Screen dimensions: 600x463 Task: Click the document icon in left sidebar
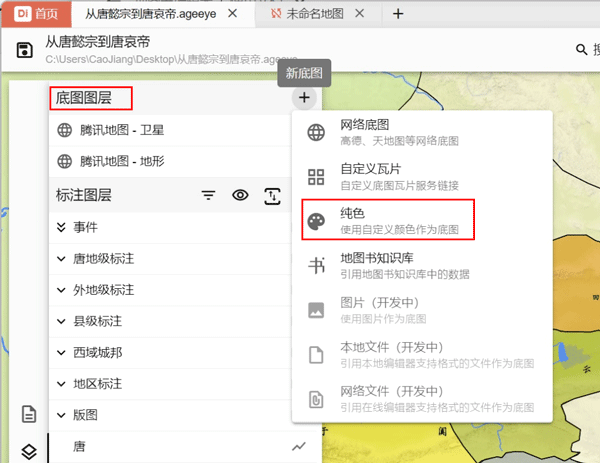click(x=29, y=414)
